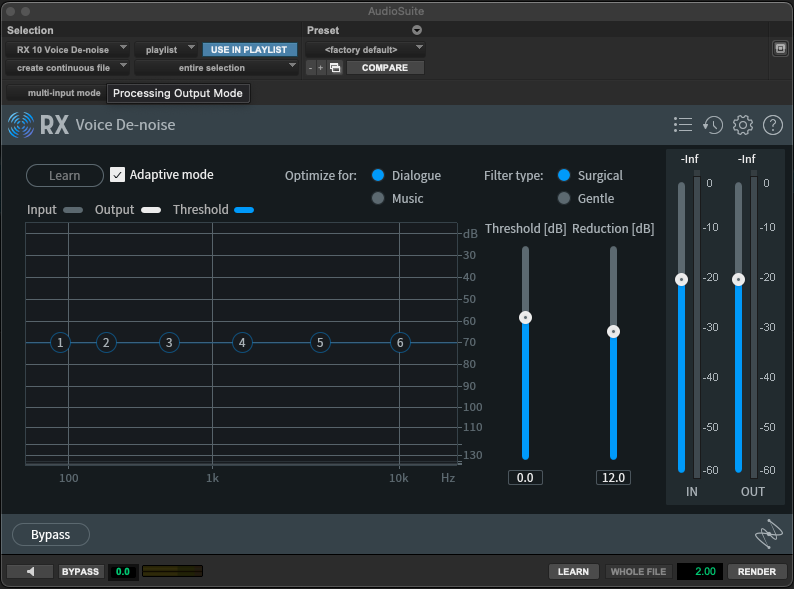
Task: Click the green 0.0 level field
Action: point(123,571)
